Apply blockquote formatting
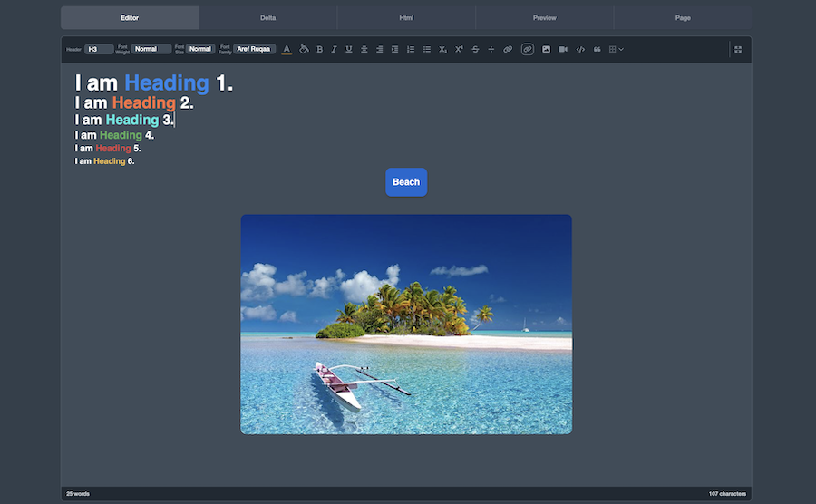Screen dimensions: 816x504 click(x=597, y=49)
